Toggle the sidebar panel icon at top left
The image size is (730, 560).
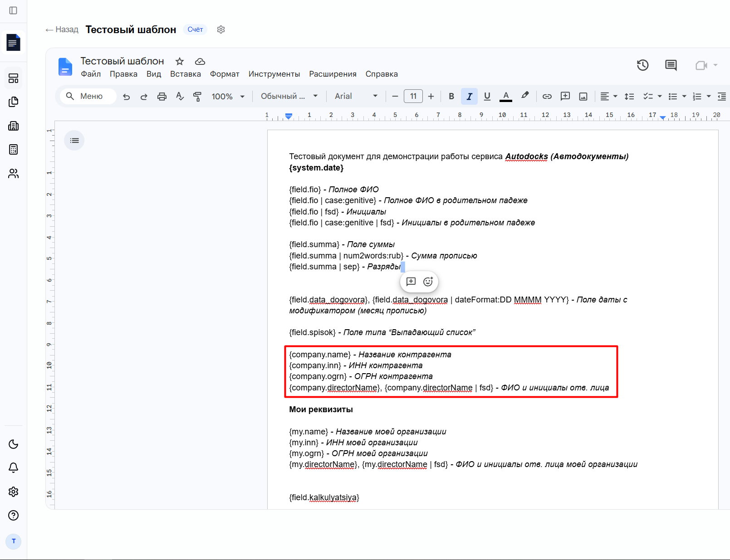coord(13,10)
